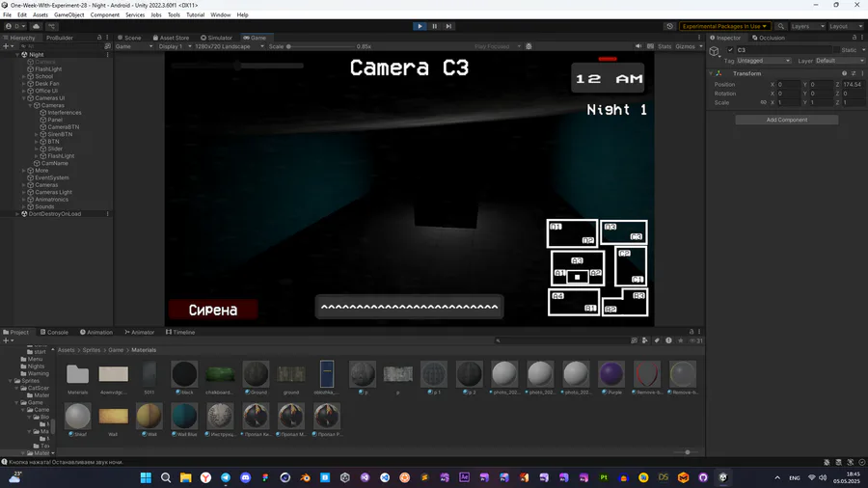Image resolution: width=868 pixels, height=488 pixels.
Task: Toggle hidden packages visibility in Project
Action: click(695, 340)
